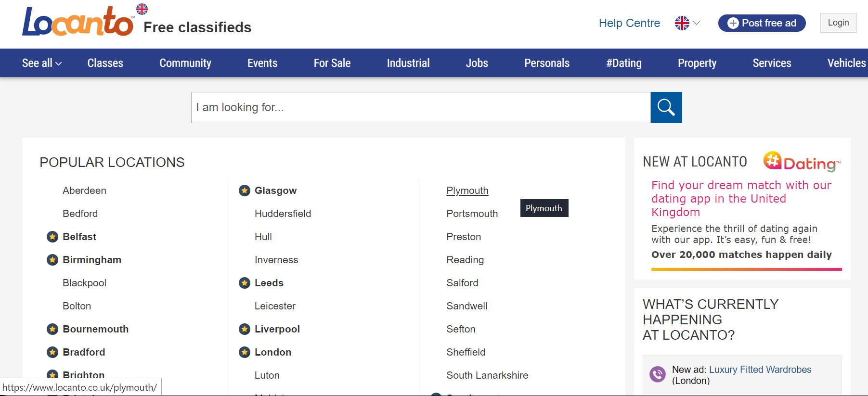Click Post free ad button
This screenshot has height=396, width=868.
click(x=762, y=23)
